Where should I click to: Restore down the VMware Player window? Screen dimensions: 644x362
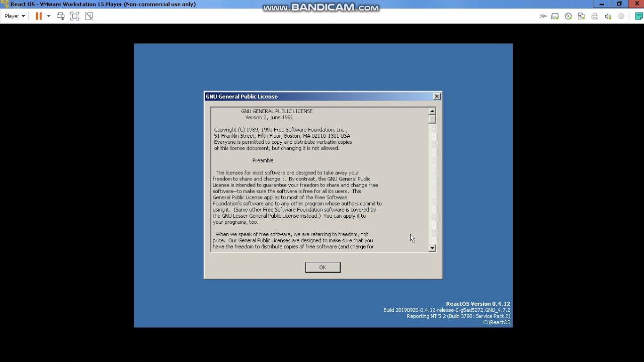619,4
